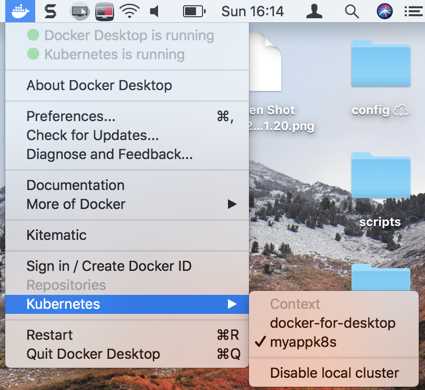Expand the Kubernetes submenu arrow

pyautogui.click(x=232, y=304)
